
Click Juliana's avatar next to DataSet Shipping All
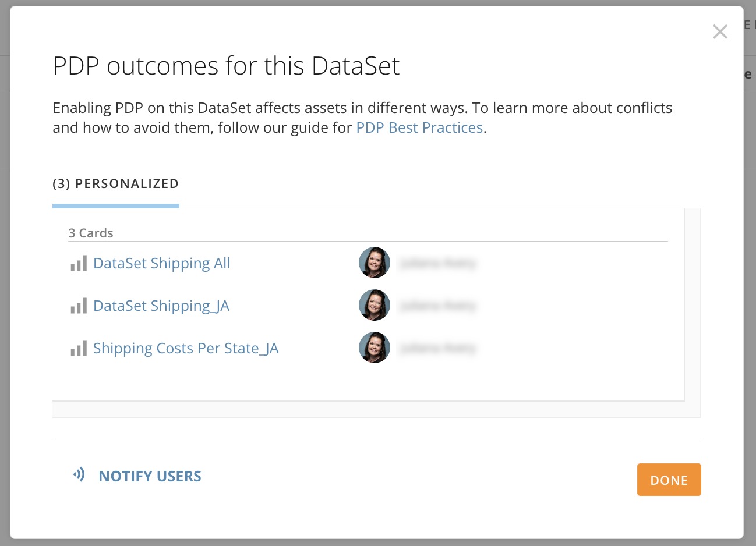tap(374, 263)
